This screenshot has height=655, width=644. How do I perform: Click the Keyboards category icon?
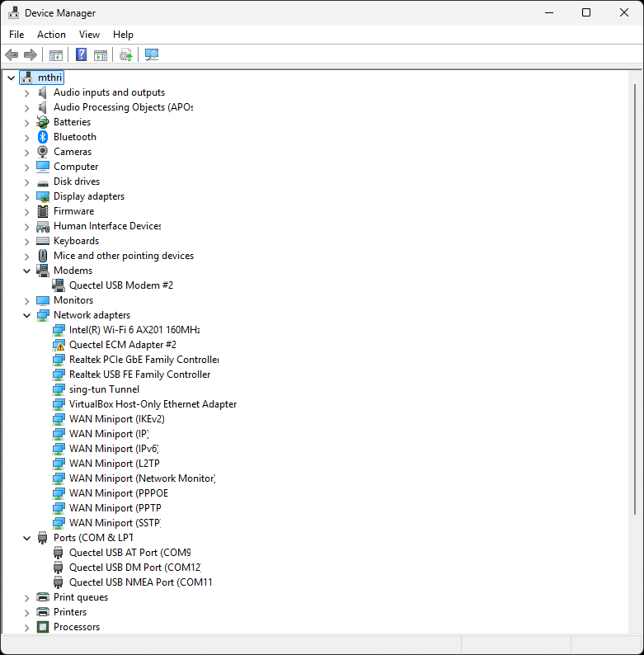pyautogui.click(x=43, y=241)
